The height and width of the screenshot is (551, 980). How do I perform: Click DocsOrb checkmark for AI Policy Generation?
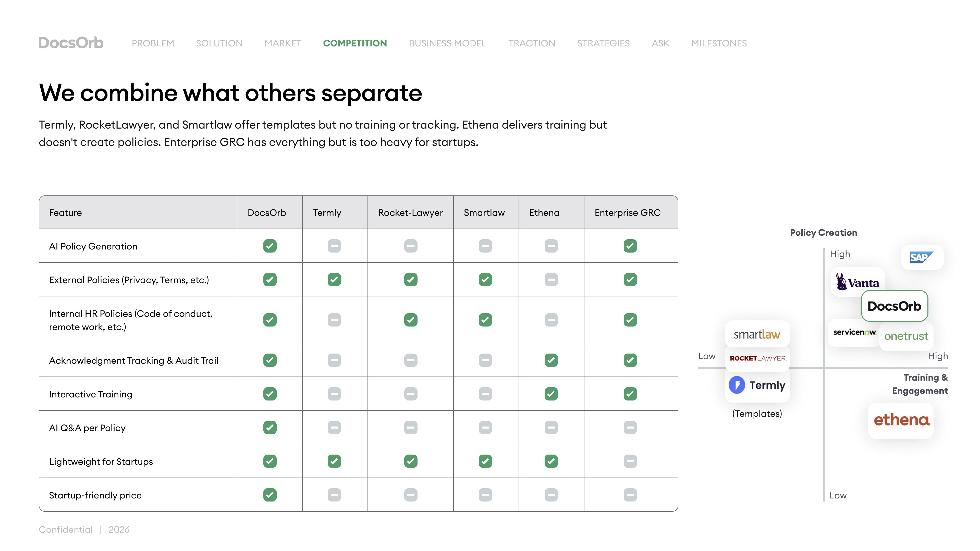[270, 246]
